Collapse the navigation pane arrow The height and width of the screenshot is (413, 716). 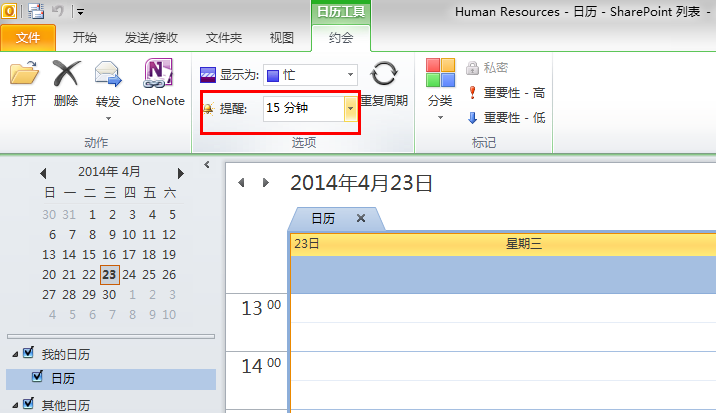point(207,164)
